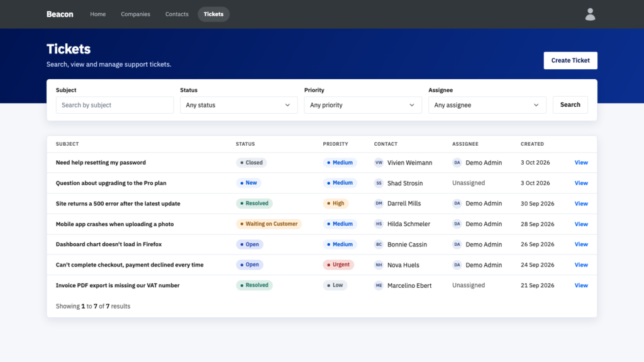Go to the Companies nav item
Viewport: 644px width, 362px height.
coord(136,14)
